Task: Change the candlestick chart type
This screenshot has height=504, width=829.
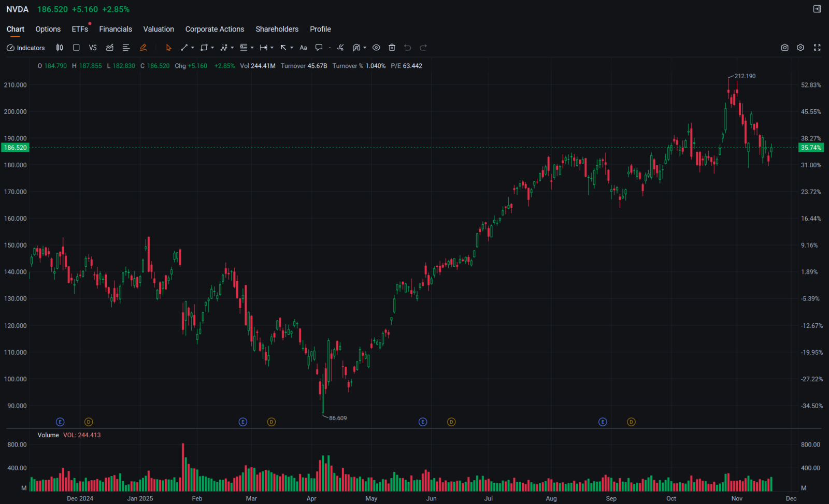Action: (60, 48)
